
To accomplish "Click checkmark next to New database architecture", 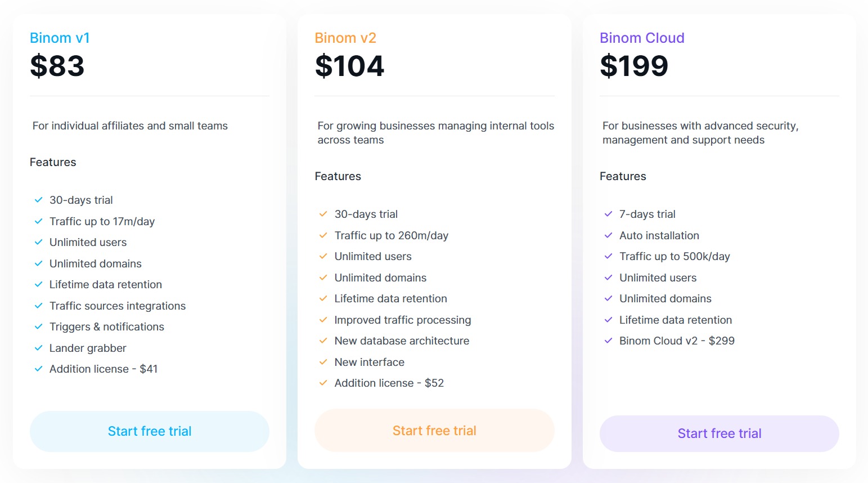I will (323, 341).
